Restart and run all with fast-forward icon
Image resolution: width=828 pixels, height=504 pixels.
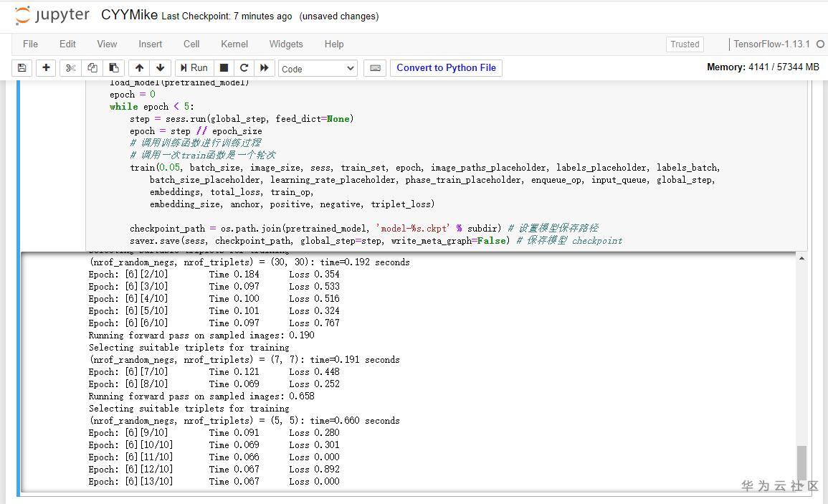265,68
